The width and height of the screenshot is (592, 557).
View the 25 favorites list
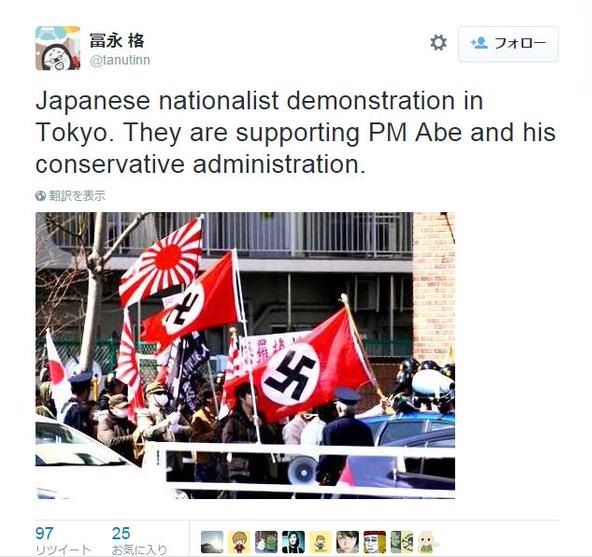coord(139,541)
